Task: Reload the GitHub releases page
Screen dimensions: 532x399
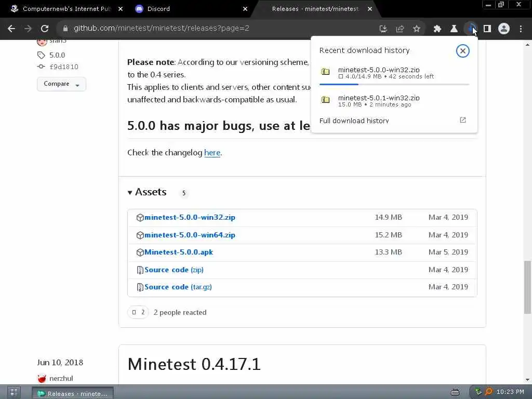Action: pyautogui.click(x=45, y=29)
